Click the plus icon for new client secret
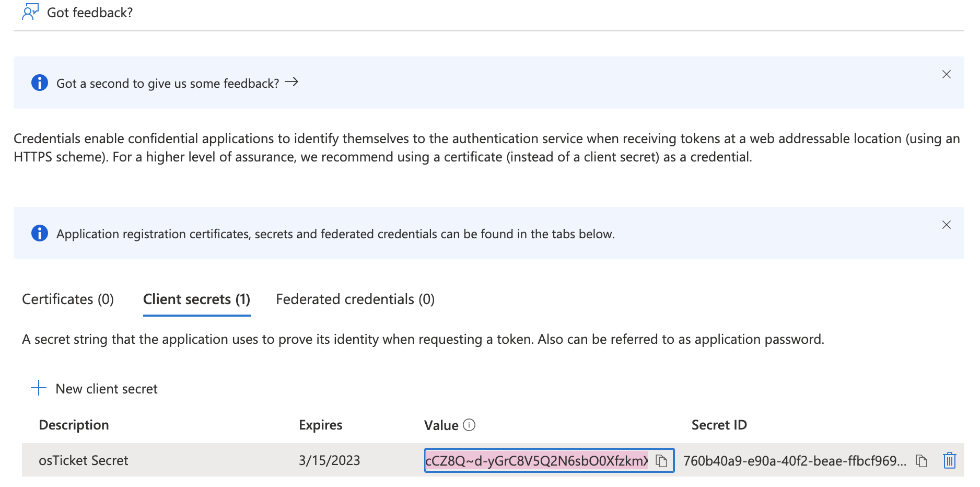 click(x=39, y=388)
